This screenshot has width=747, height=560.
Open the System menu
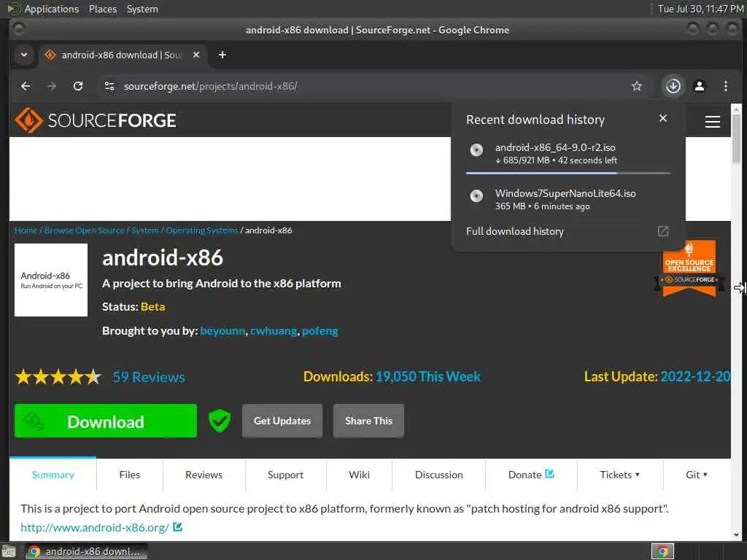[x=142, y=9]
